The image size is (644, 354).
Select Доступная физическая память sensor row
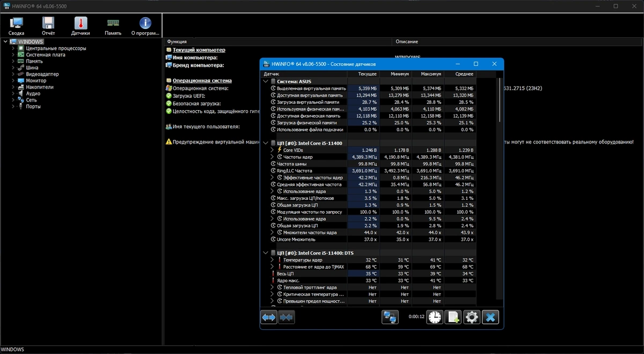coord(369,115)
